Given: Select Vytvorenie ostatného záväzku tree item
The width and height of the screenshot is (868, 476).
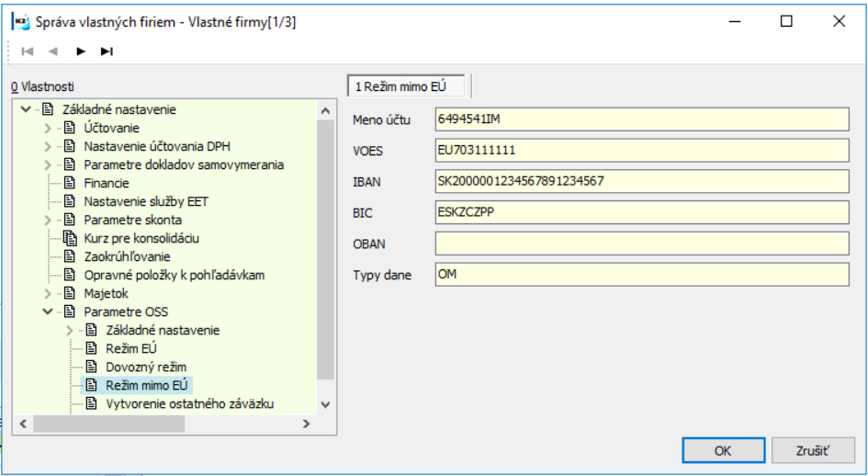Looking at the screenshot, I should (189, 403).
